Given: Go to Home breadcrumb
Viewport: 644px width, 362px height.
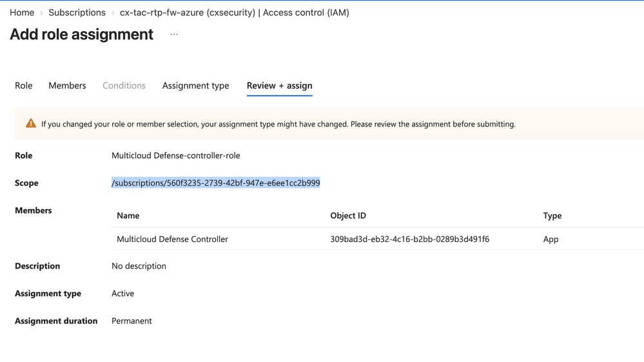Looking at the screenshot, I should click(22, 12).
